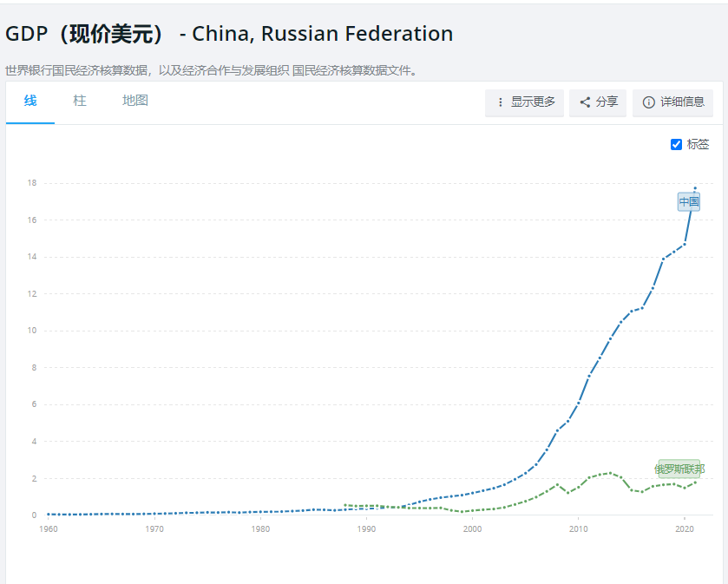
Task: Switch to the 柱 bar chart tab
Action: point(80,101)
